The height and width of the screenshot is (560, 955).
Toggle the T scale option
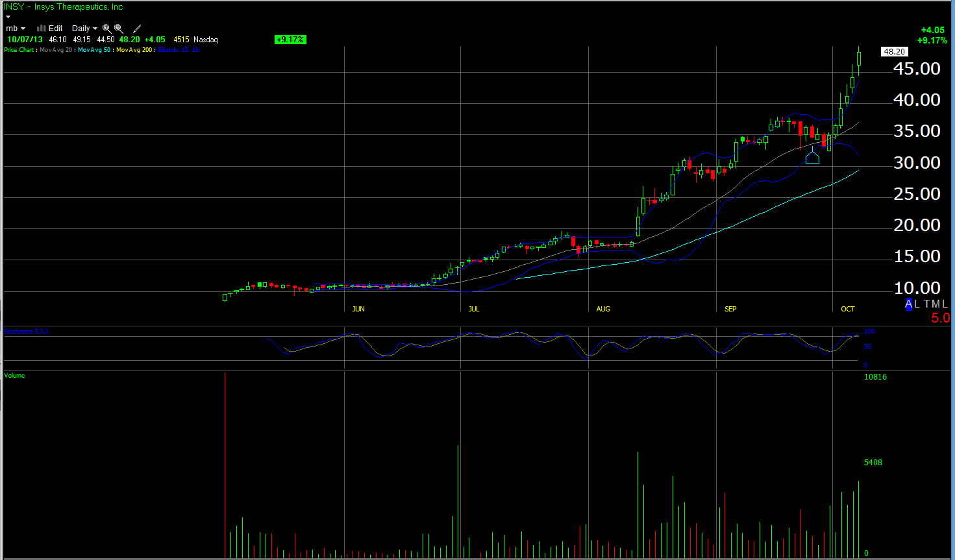(926, 304)
